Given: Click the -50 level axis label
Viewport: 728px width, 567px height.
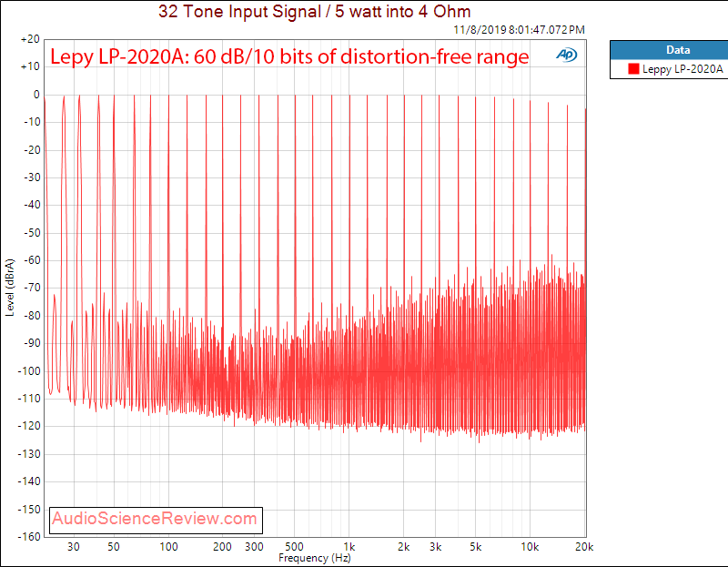Looking at the screenshot, I should click(x=33, y=233).
